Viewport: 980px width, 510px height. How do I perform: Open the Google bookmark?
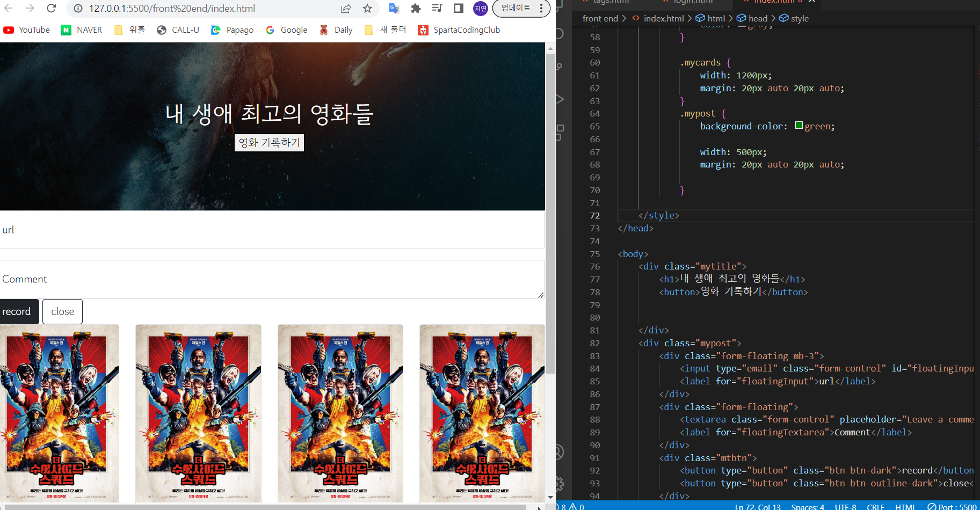coord(287,30)
